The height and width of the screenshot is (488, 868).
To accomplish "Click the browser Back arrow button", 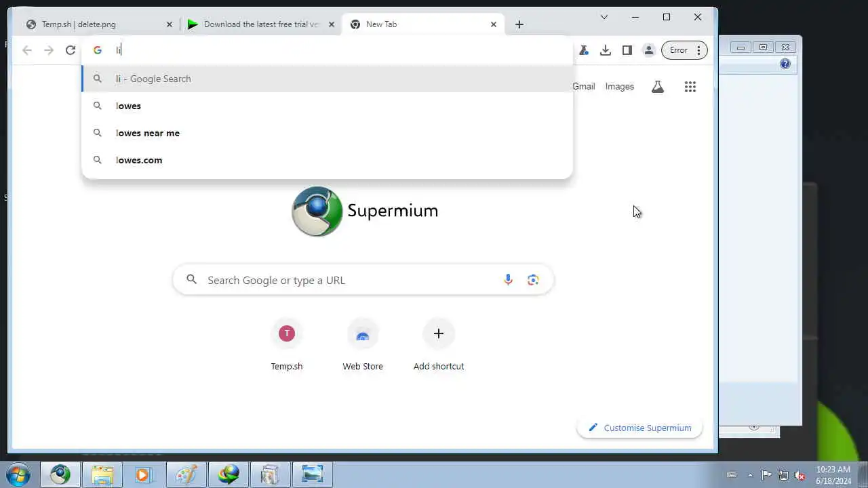I will click(x=27, y=50).
